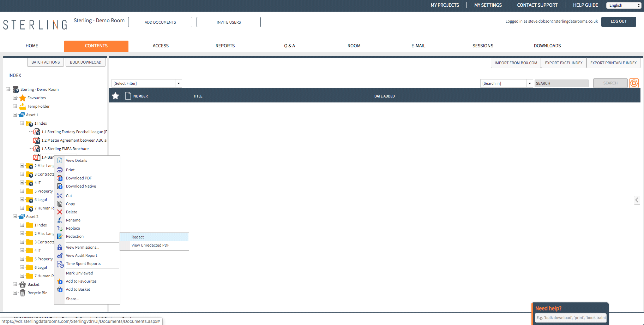644x325 pixels.
Task: Open the MY SETTINGS link
Action: tap(488, 5)
